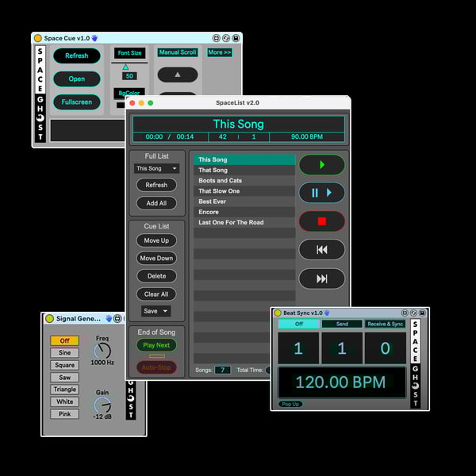
Task: Click the first icon on Space Cue title bar right
Action: point(216,38)
